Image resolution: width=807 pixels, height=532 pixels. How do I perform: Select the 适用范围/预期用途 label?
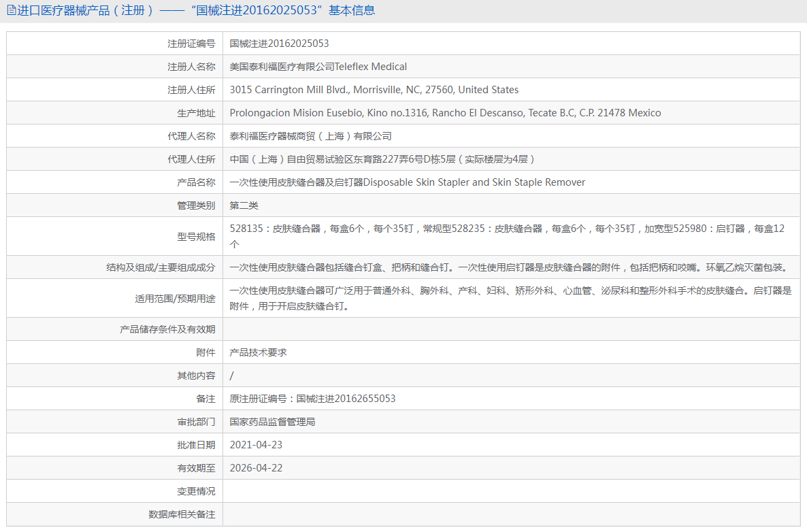point(175,299)
